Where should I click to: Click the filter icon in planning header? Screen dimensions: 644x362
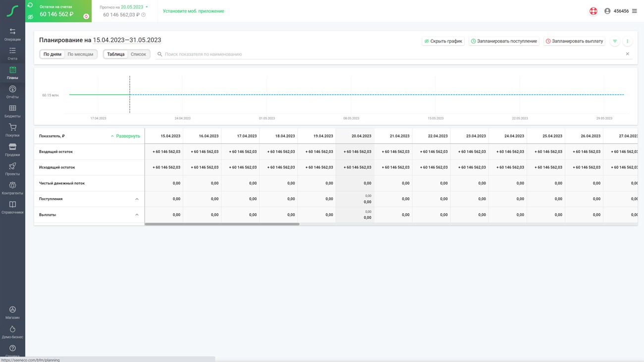pos(615,41)
